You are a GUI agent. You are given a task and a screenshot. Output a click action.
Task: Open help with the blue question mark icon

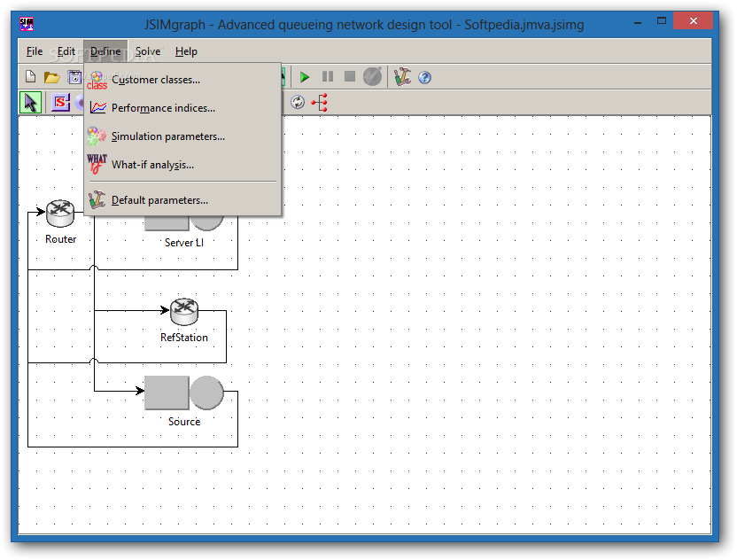pos(424,78)
